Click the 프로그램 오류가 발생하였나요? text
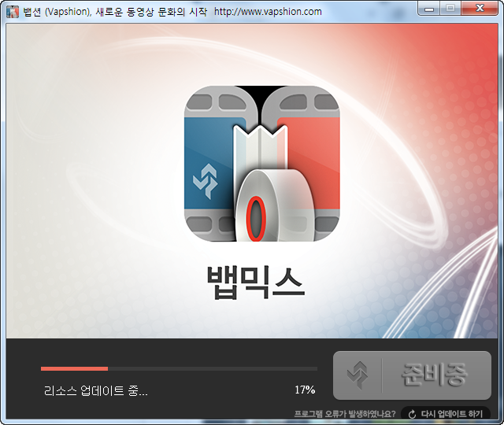Viewport: 504px width, 425px height. point(345,414)
